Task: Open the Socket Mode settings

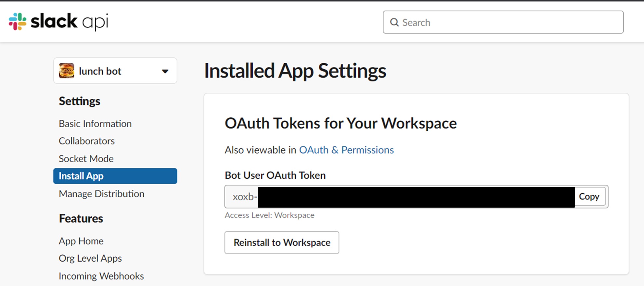Action: point(86,159)
